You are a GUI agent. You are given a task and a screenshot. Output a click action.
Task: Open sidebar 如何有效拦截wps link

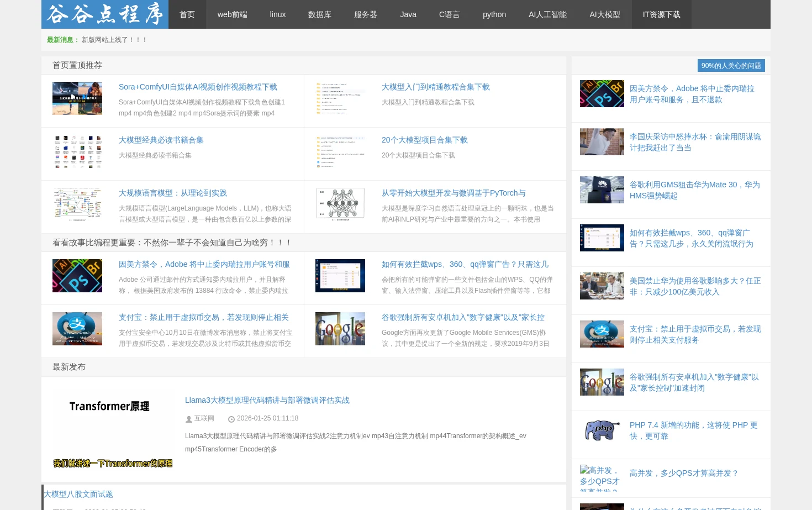coord(692,238)
